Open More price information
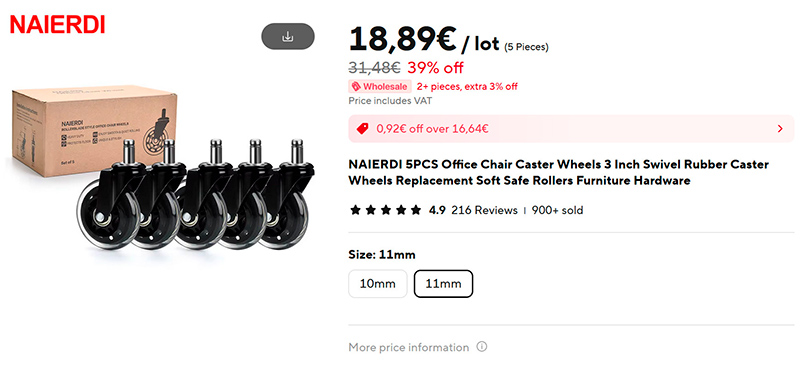This screenshot has width=800, height=371. coord(408,348)
